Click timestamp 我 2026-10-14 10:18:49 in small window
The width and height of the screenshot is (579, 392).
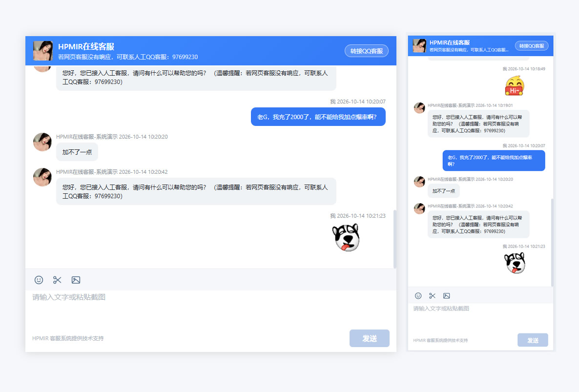tap(524, 69)
